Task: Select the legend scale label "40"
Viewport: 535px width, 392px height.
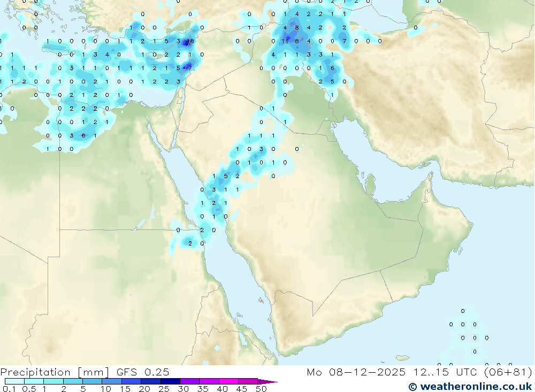Action: [223, 389]
